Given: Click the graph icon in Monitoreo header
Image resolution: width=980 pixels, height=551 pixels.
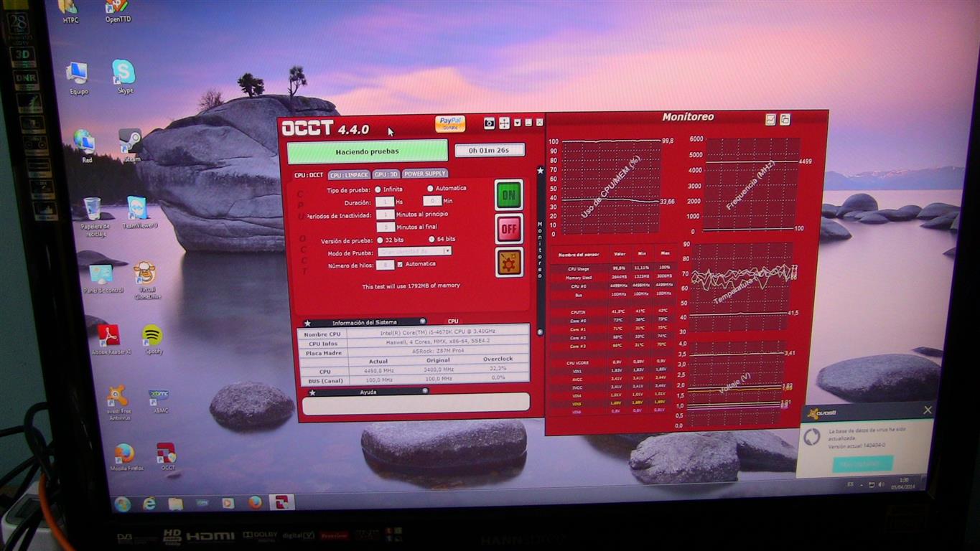Looking at the screenshot, I should pyautogui.click(x=770, y=120).
